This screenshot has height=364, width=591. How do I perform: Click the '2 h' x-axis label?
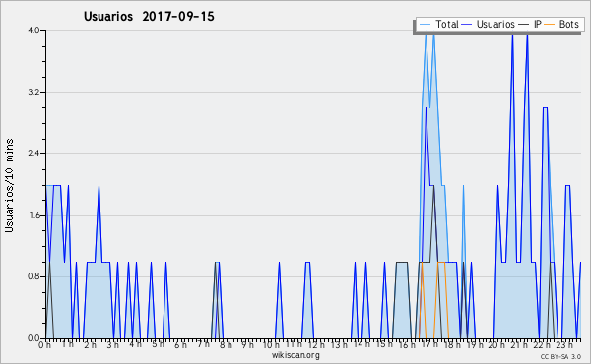point(90,345)
